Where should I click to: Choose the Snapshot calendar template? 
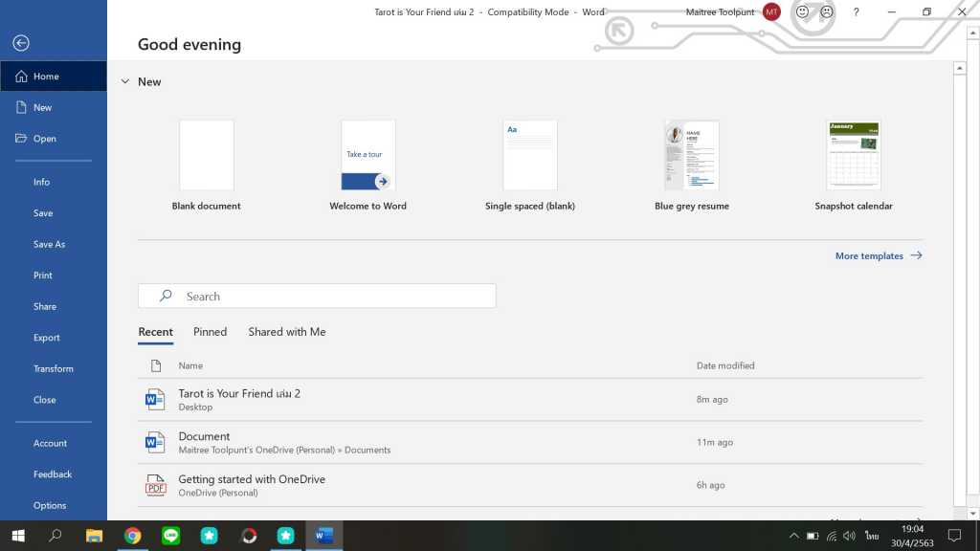tap(853, 155)
